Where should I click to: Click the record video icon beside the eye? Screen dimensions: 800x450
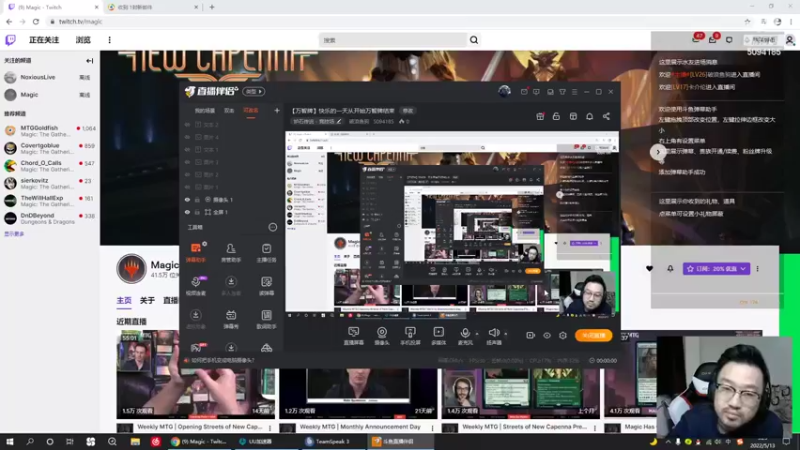531,335
